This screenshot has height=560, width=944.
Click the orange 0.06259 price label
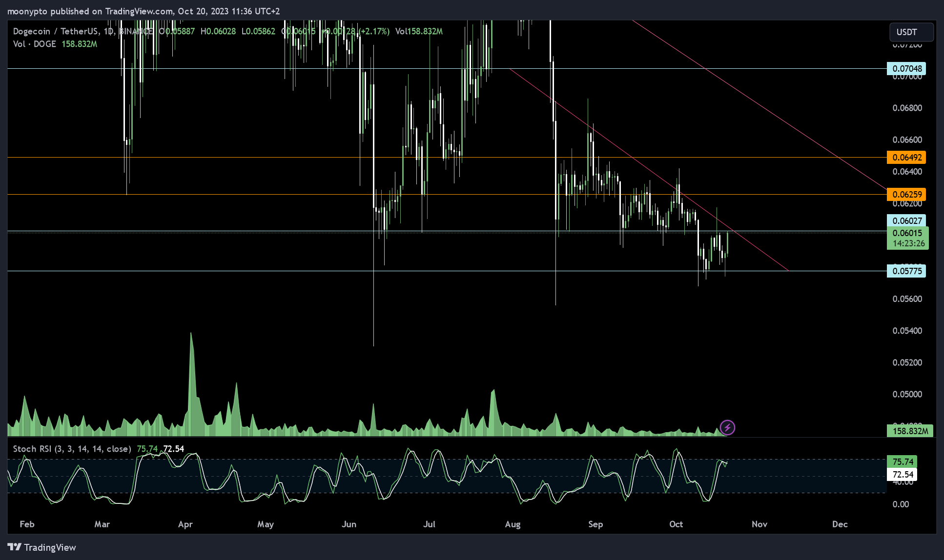906,194
